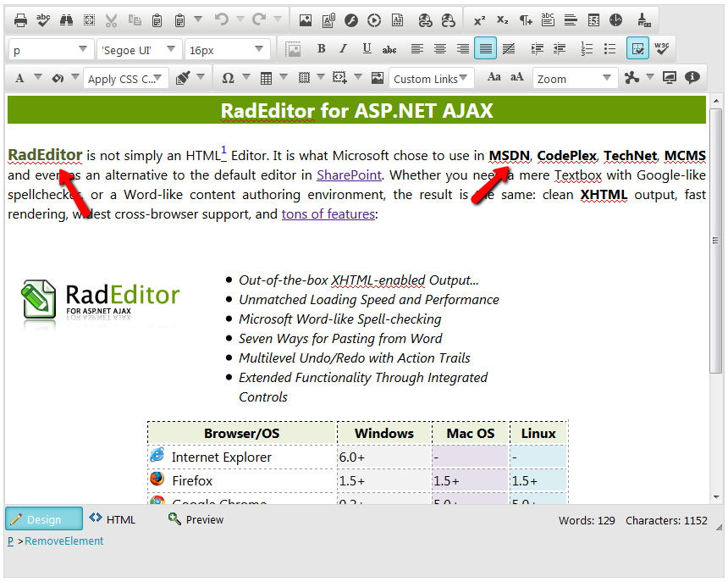Select the Design tab

tap(44, 518)
